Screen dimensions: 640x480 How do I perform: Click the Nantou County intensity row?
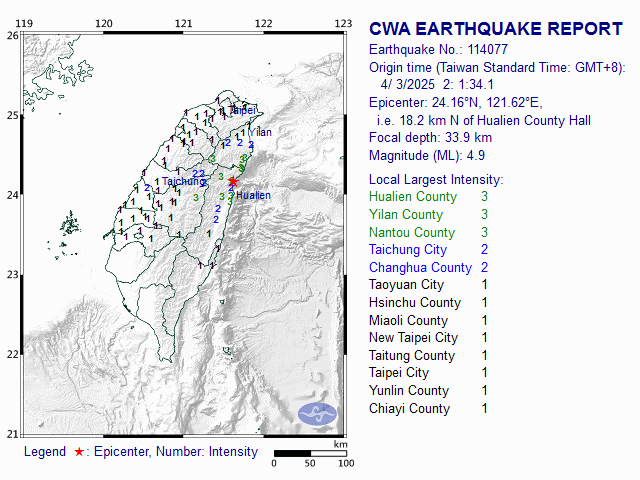pyautogui.click(x=429, y=232)
